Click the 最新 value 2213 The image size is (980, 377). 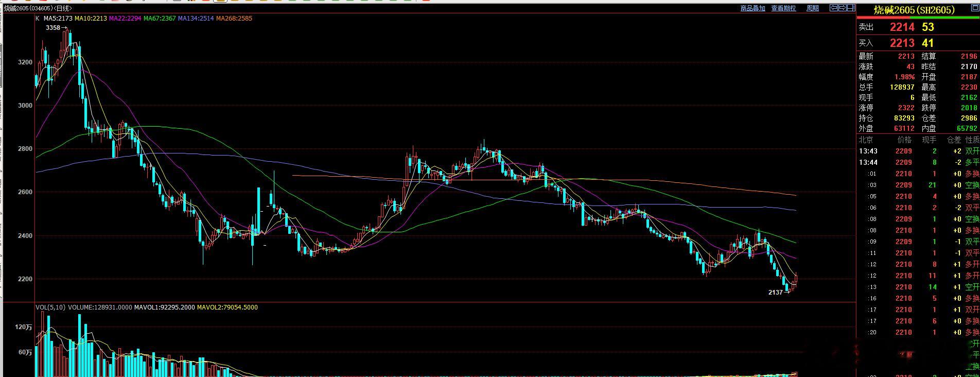[906, 56]
